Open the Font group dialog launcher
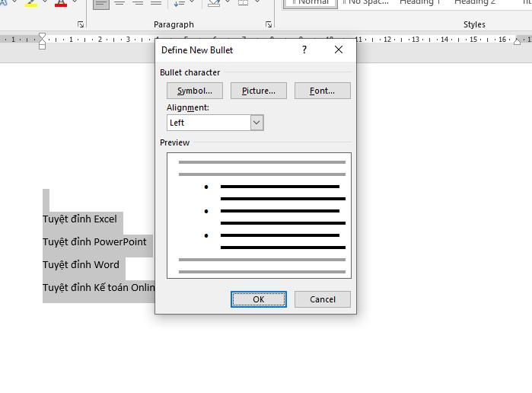Viewport: 532px width, 393px height. 81,24
